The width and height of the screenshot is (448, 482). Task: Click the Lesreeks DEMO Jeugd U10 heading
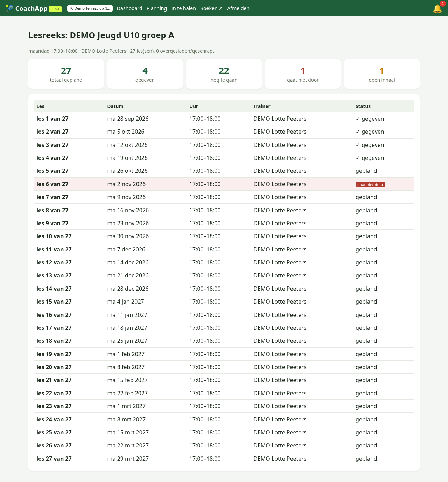click(x=101, y=35)
